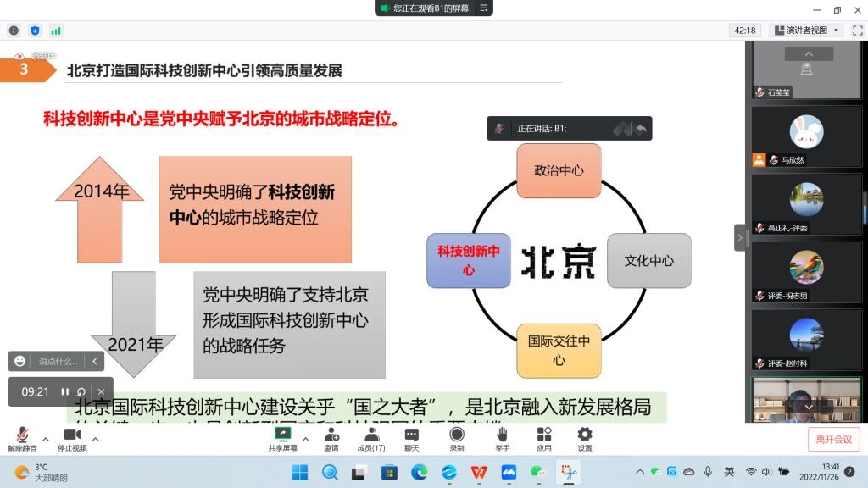Turn off camera with 停止视频
Screen dimensions: 868x488
coord(72,440)
